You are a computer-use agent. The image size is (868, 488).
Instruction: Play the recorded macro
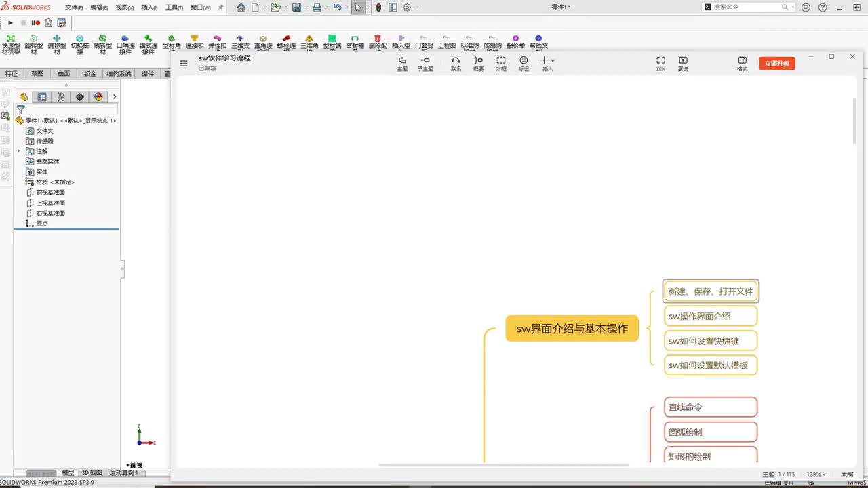(x=10, y=22)
